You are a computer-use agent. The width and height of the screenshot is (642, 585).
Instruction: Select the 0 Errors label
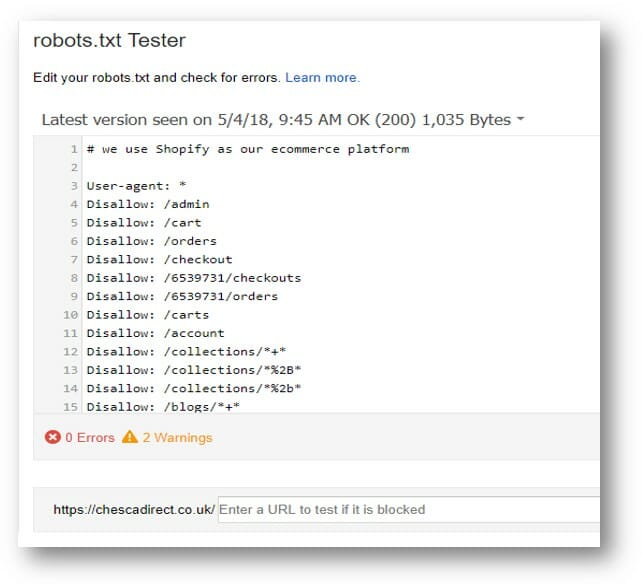click(x=90, y=438)
